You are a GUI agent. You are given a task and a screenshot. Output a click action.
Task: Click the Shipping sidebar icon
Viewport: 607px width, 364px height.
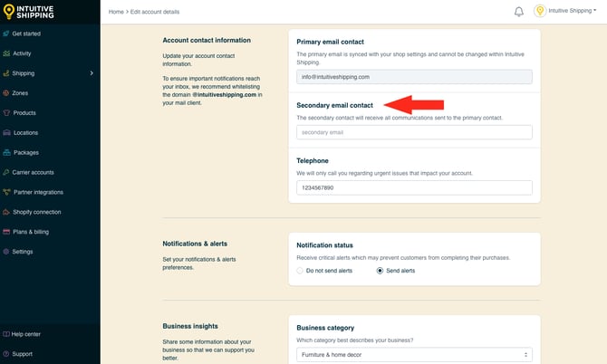[5, 73]
